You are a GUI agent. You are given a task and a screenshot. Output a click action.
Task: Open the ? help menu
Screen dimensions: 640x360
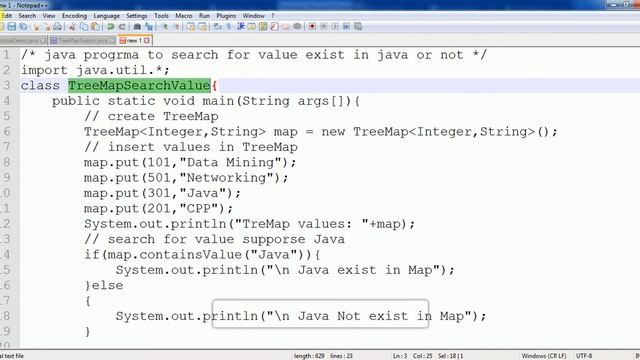273,16
